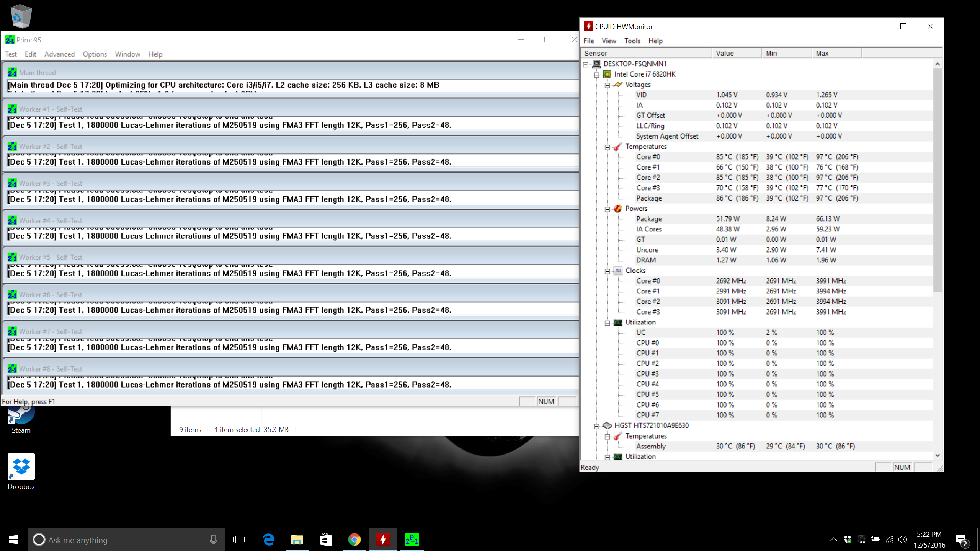Click the Sensor column header

click(646, 53)
